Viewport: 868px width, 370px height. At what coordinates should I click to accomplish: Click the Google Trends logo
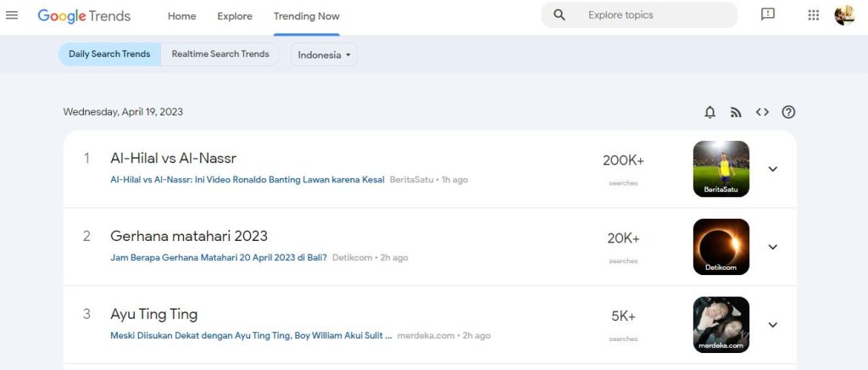click(84, 16)
